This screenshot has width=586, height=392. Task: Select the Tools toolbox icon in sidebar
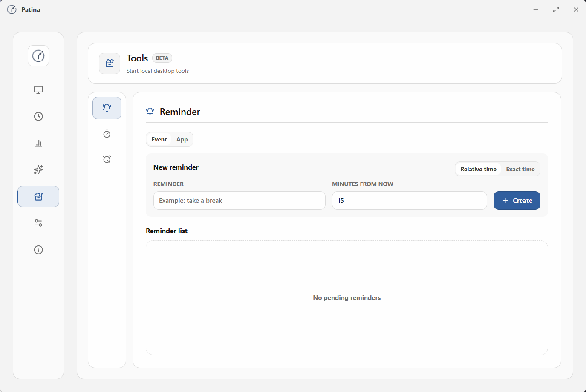(x=38, y=196)
